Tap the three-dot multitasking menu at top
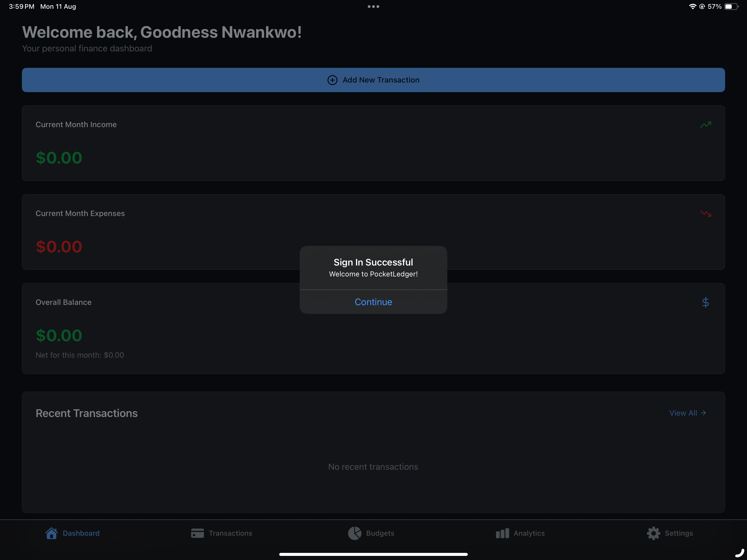Screen dimensions: 747x560 point(373,6)
